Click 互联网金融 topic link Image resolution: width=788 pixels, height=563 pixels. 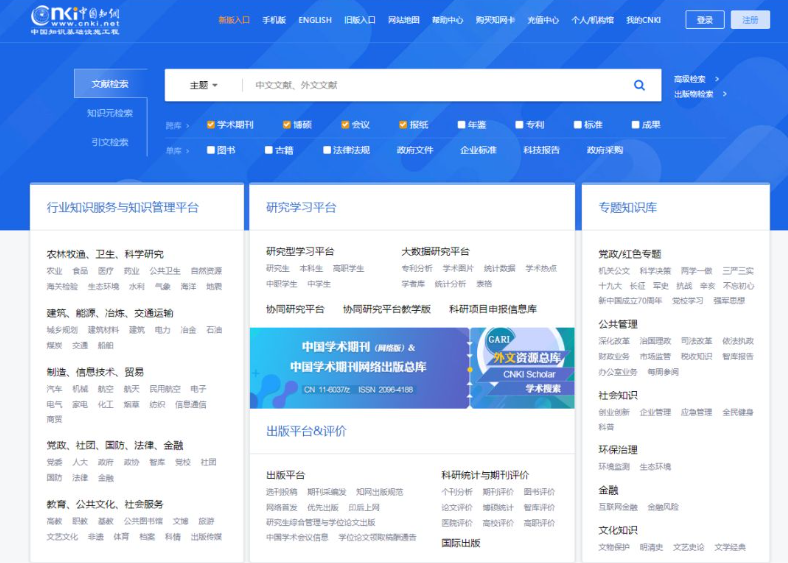pyautogui.click(x=618, y=507)
